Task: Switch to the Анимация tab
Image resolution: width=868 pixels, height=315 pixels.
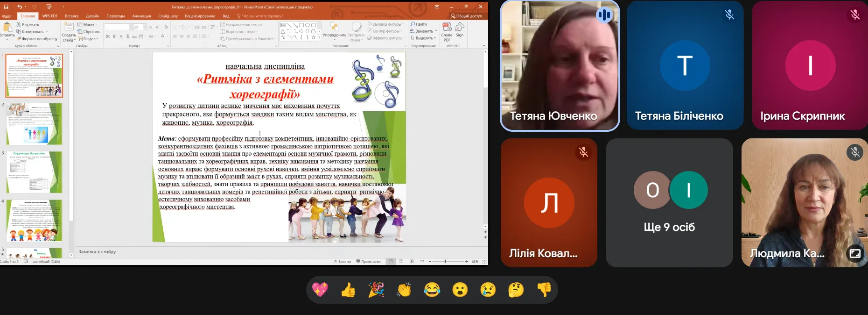Action: pos(141,16)
